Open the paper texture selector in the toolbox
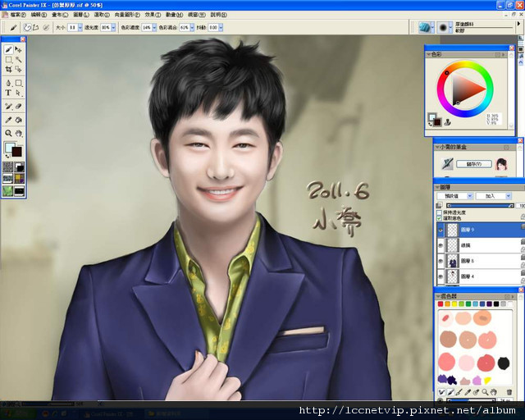Screen dimensions: 525x420 [7, 167]
